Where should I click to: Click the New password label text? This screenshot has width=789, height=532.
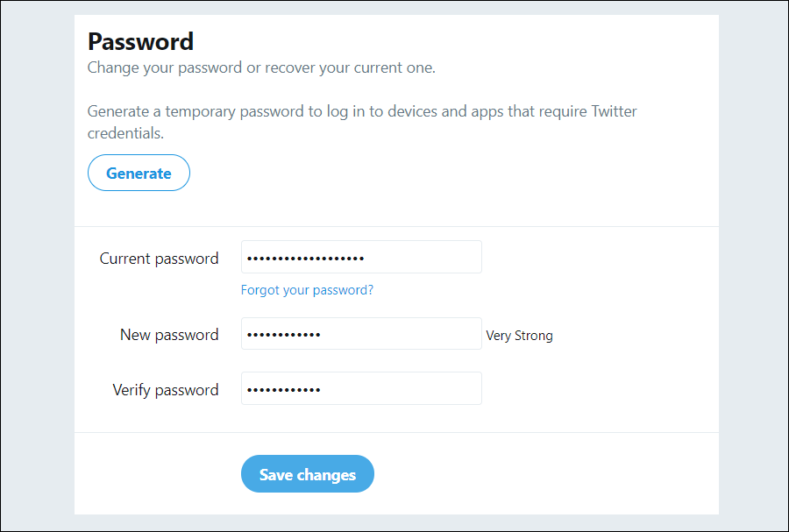(x=169, y=335)
